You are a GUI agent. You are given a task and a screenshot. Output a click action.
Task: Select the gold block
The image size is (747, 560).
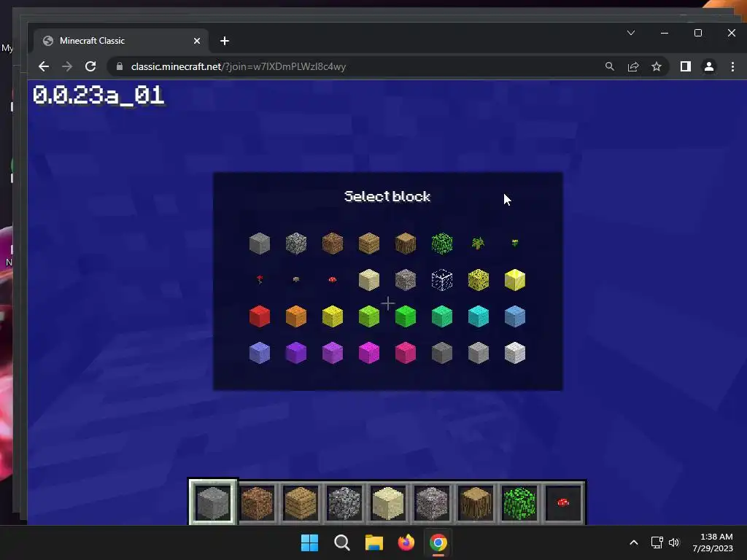point(515,280)
